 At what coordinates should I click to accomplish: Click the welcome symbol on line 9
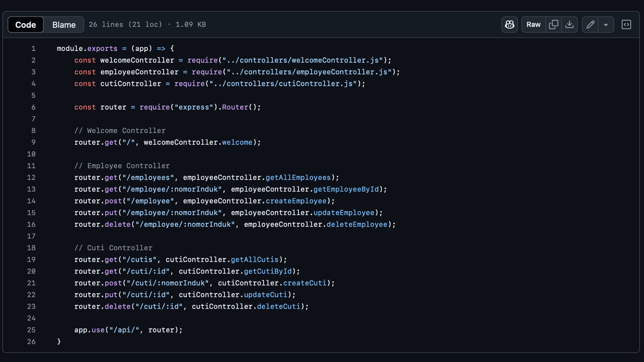tap(237, 142)
